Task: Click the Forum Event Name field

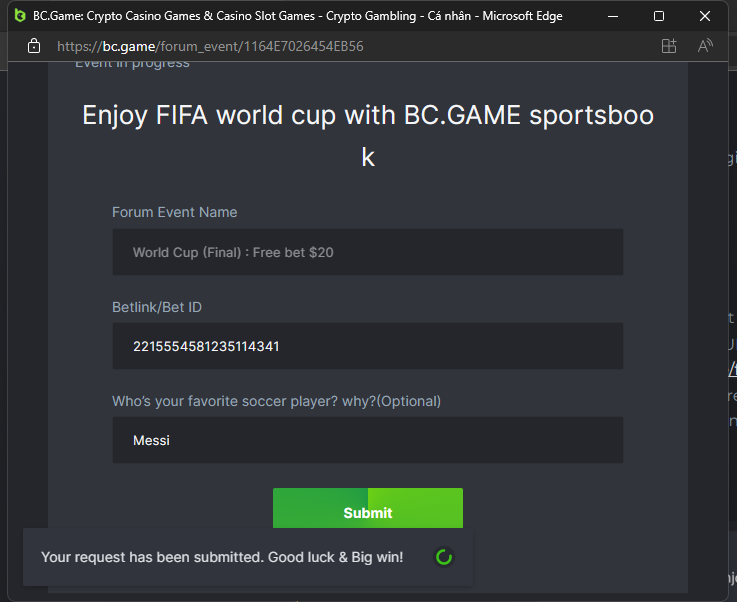Action: tap(367, 252)
